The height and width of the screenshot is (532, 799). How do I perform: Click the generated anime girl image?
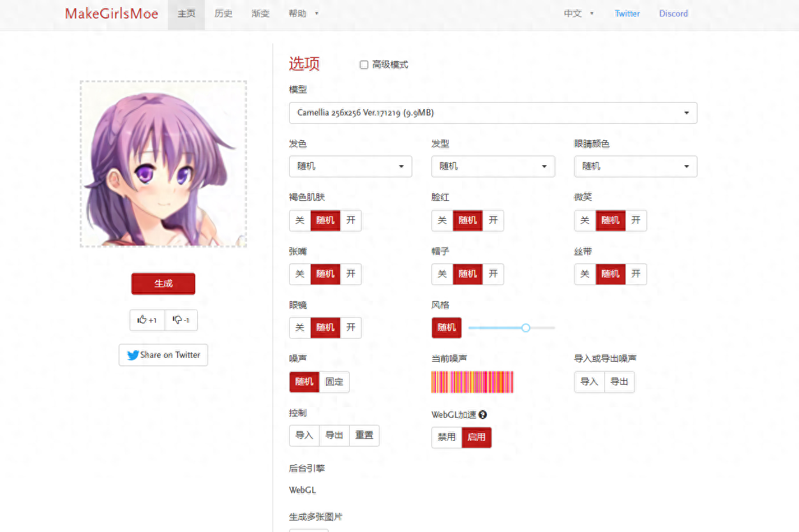coord(163,164)
